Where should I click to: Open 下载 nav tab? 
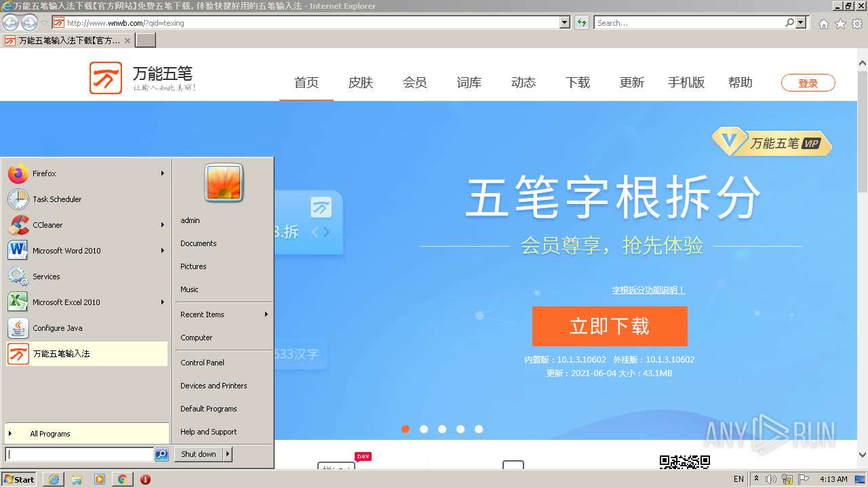tap(578, 83)
